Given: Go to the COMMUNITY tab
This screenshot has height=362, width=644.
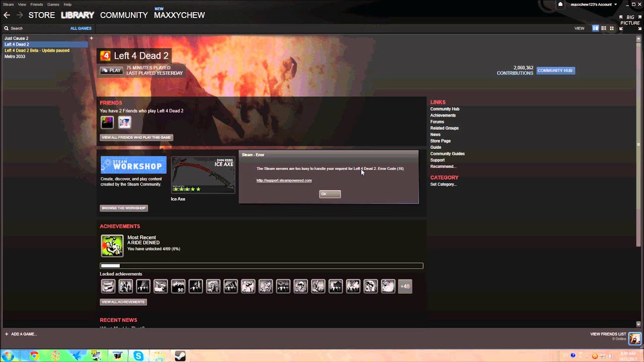Looking at the screenshot, I should click(x=124, y=16).
